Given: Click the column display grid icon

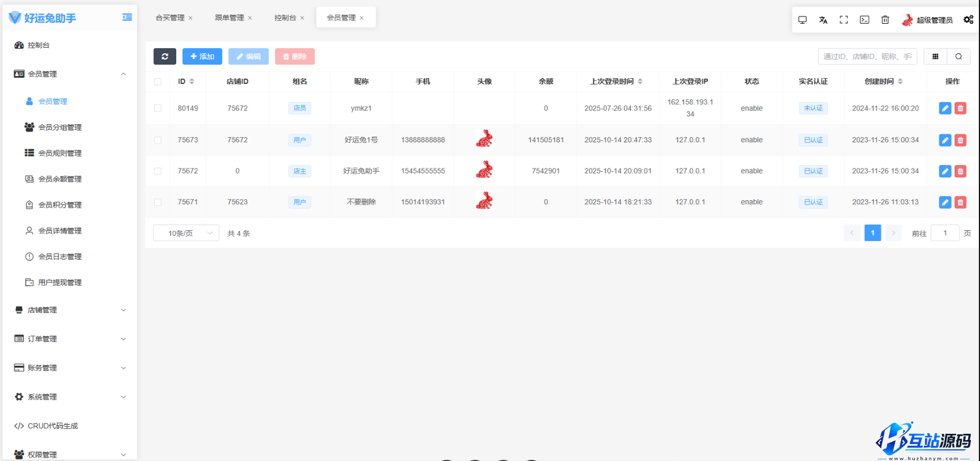Looking at the screenshot, I should (935, 56).
